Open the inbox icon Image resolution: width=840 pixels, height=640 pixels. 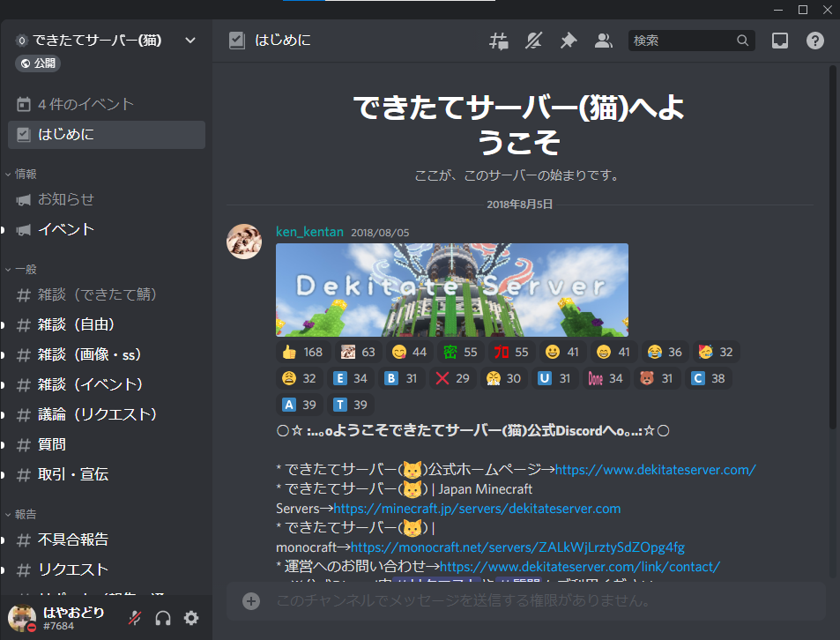pyautogui.click(x=779, y=41)
